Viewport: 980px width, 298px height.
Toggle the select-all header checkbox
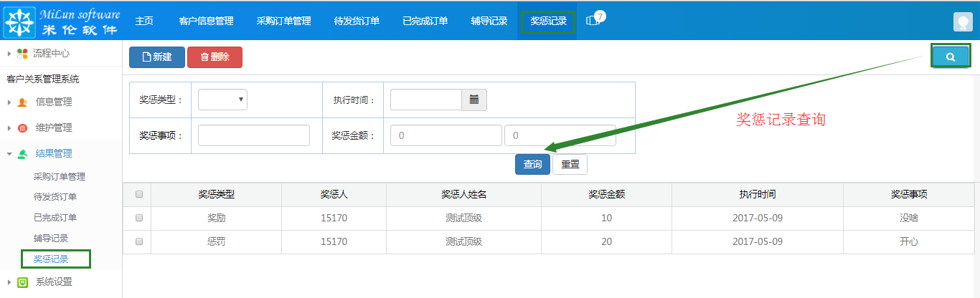[x=139, y=194]
